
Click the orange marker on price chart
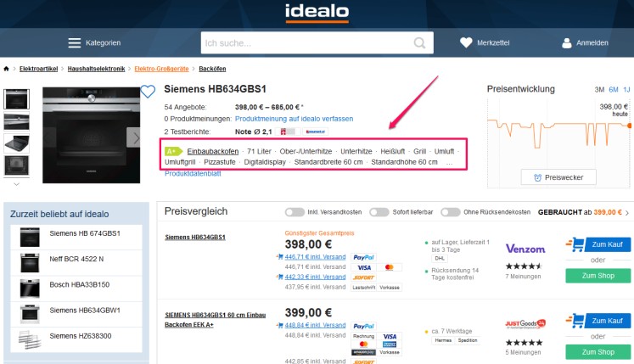click(x=629, y=126)
